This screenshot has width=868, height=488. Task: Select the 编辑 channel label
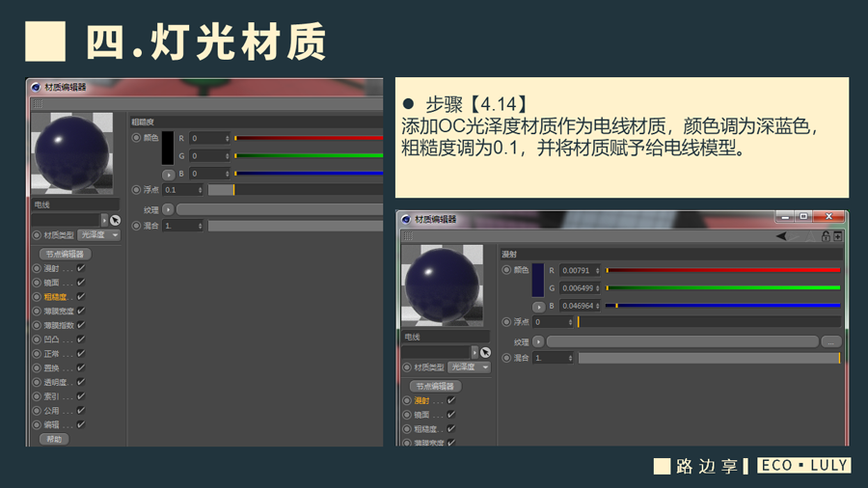pos(51,425)
